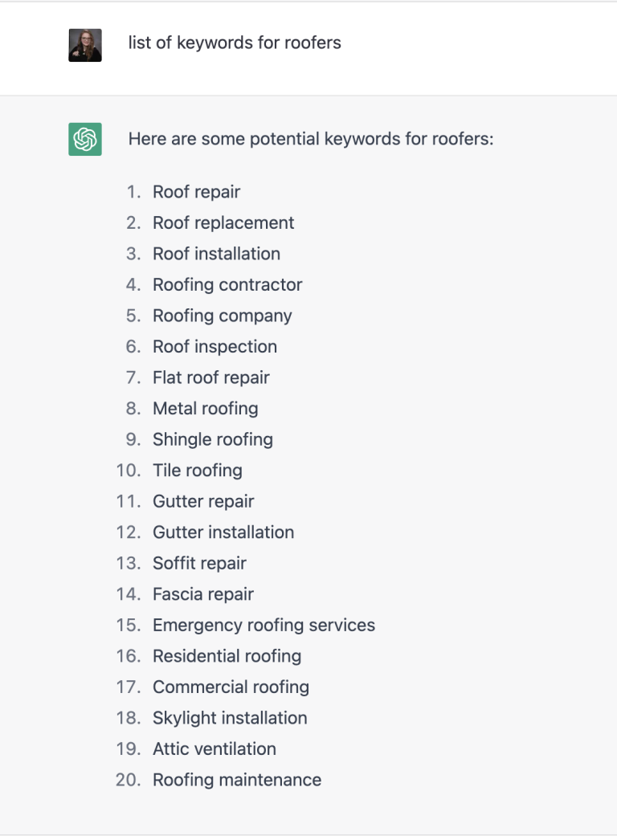Click the 'Shingle roofing' keyword
617x840 pixels.
pyautogui.click(x=213, y=440)
